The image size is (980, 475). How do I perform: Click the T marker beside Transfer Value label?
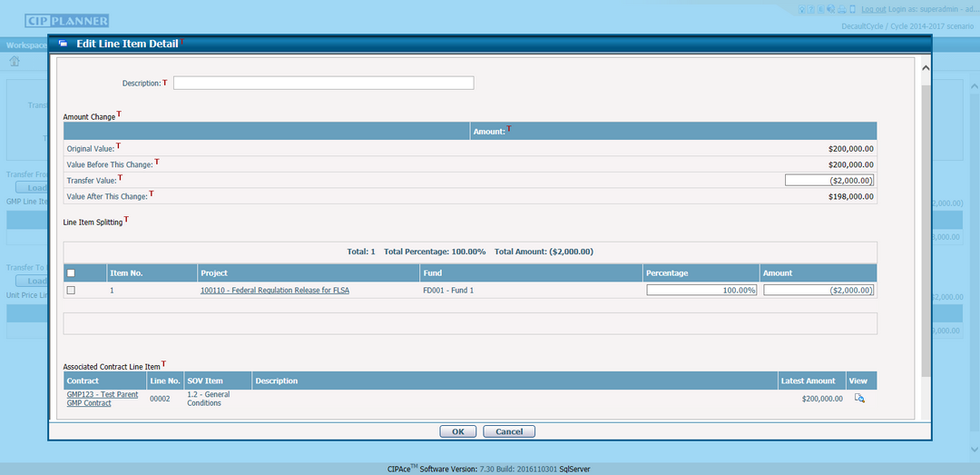(120, 178)
